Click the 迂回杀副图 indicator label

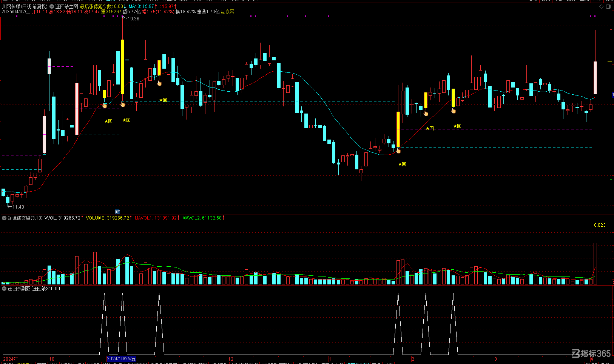tap(19, 289)
